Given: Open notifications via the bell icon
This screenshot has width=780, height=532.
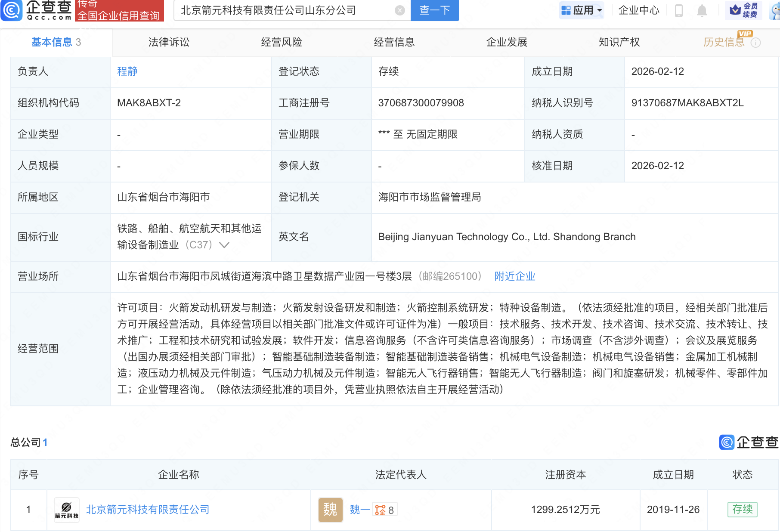Looking at the screenshot, I should tap(701, 11).
